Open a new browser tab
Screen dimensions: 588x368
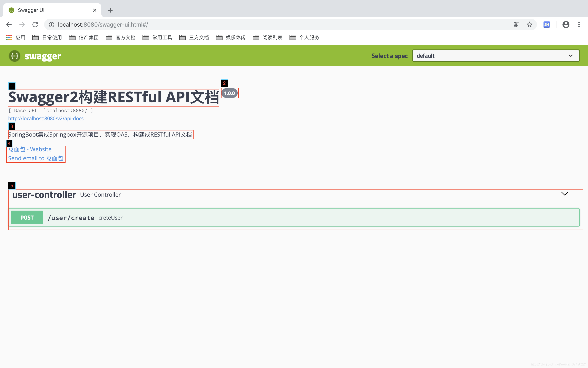(110, 10)
